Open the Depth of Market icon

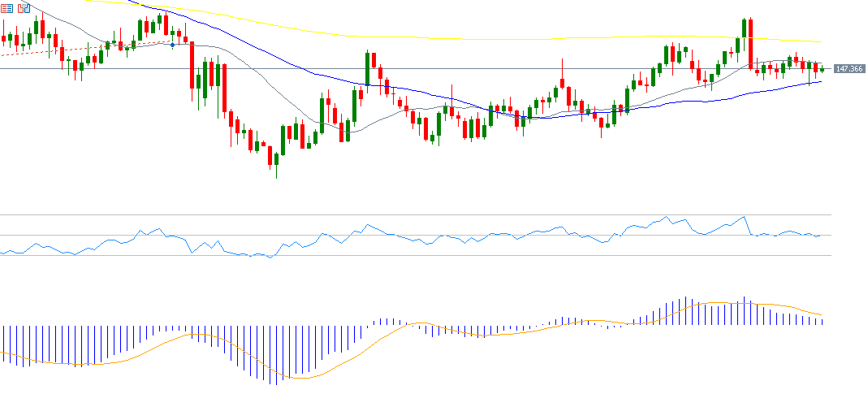[x=23, y=8]
